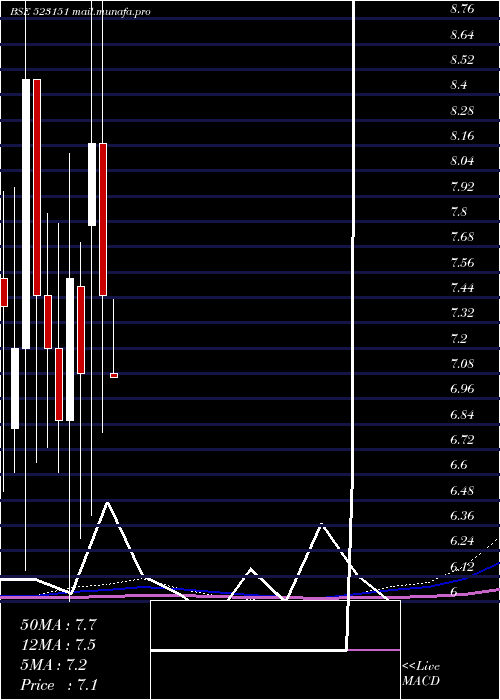Screen dimensions: 500x700
Task: Click the BSE 523151 chart title text
Action: (81, 12)
